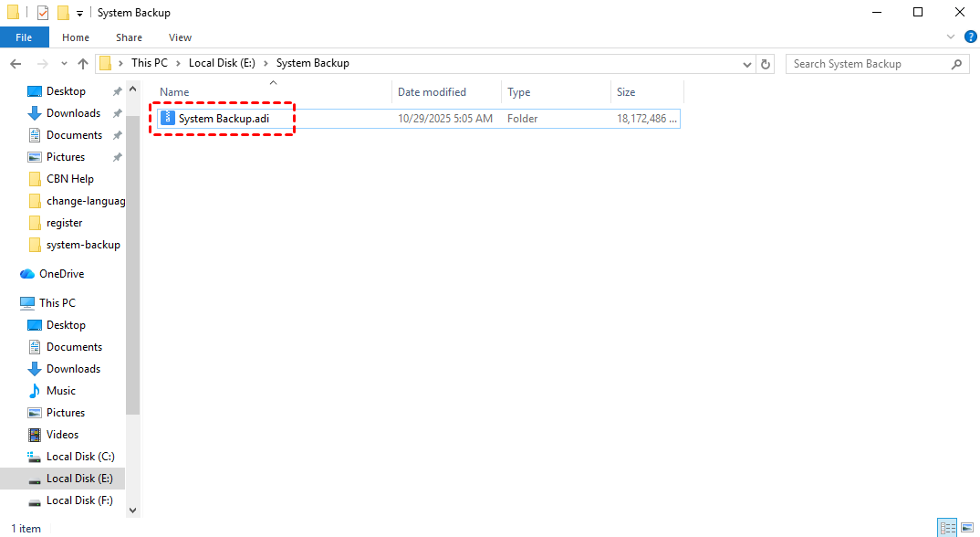The image size is (980, 537).
Task: Switch to details view layout
Action: coord(948,528)
